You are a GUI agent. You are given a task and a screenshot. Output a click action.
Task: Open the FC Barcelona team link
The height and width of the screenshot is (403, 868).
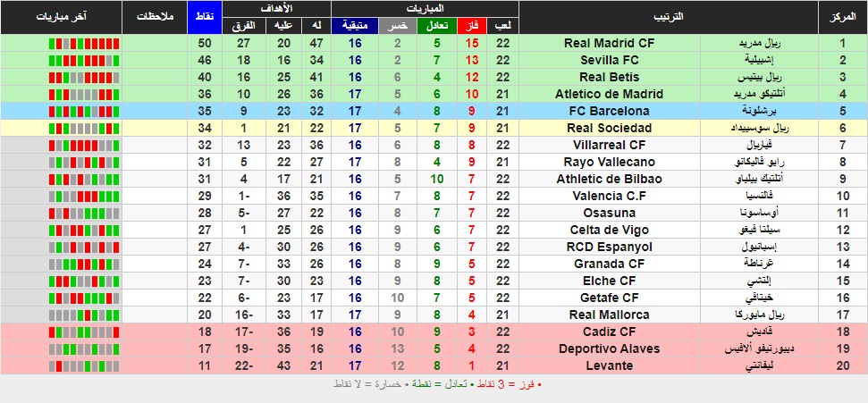point(609,111)
